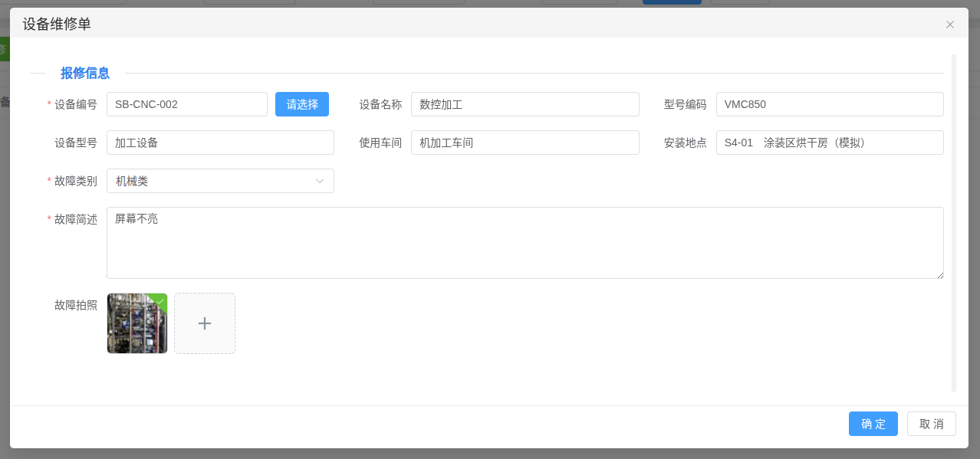This screenshot has height=459, width=980.
Task: Click the 使用车间 field showing 机加工车间
Action: point(525,143)
